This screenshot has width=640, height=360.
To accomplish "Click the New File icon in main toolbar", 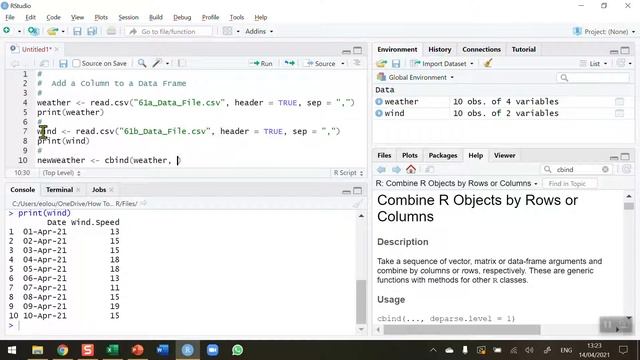I will point(7,31).
